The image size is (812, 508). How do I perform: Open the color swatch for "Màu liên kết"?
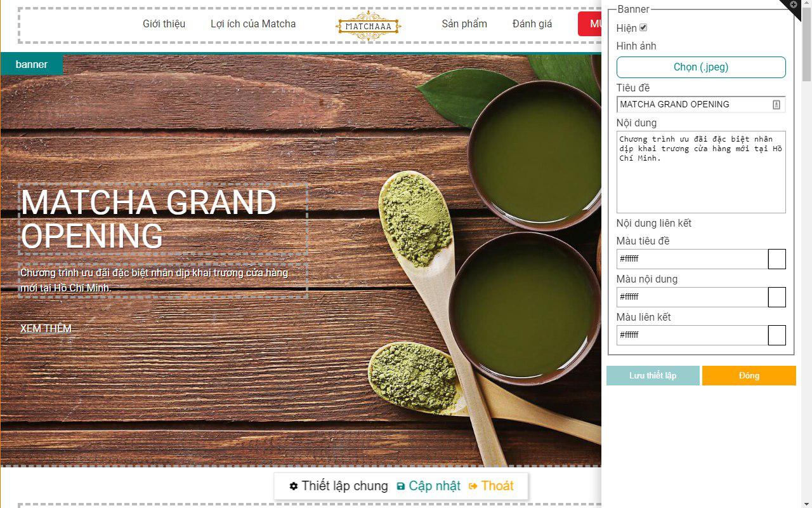coord(777,335)
